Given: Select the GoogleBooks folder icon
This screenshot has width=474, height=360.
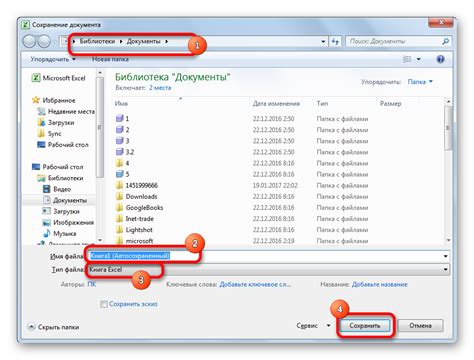Looking at the screenshot, I should click(x=119, y=207).
